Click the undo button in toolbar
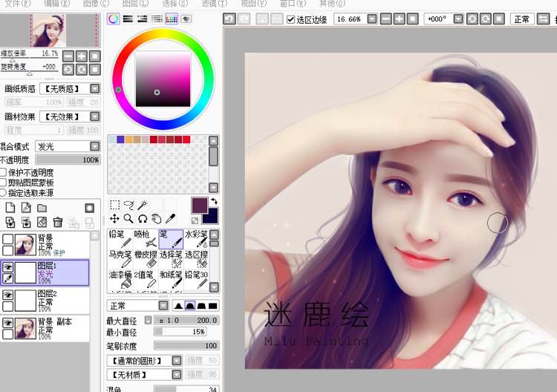The height and width of the screenshot is (392, 557). tap(229, 19)
